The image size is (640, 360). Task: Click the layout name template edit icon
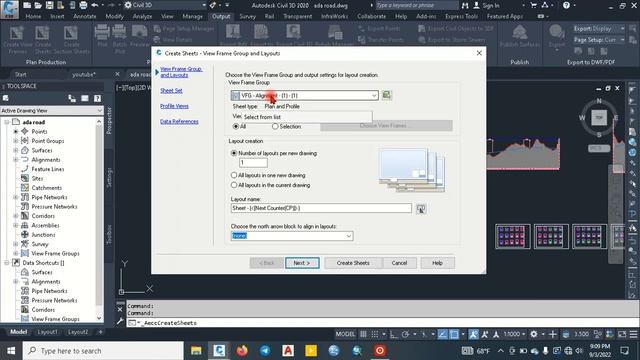(421, 209)
